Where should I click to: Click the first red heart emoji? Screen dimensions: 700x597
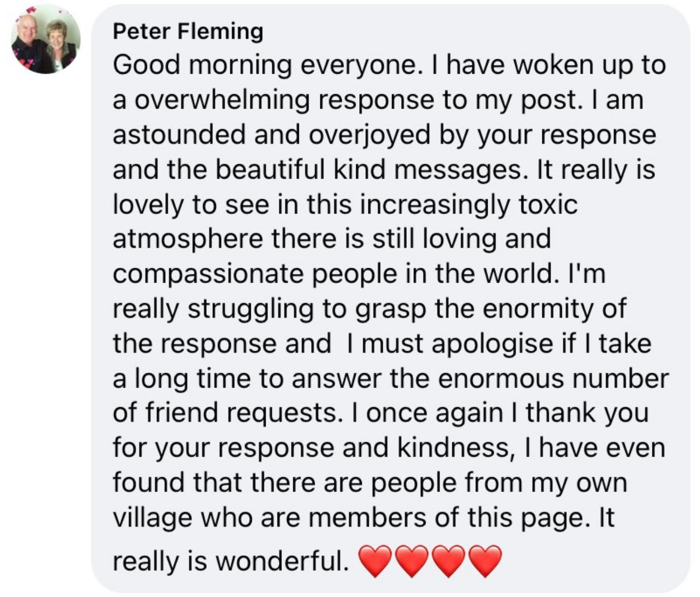pos(376,561)
